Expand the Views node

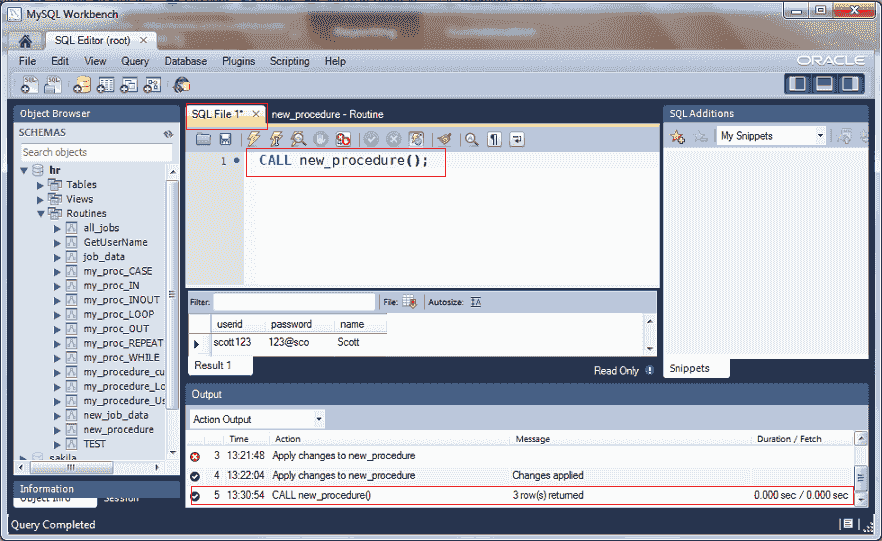click(x=40, y=199)
